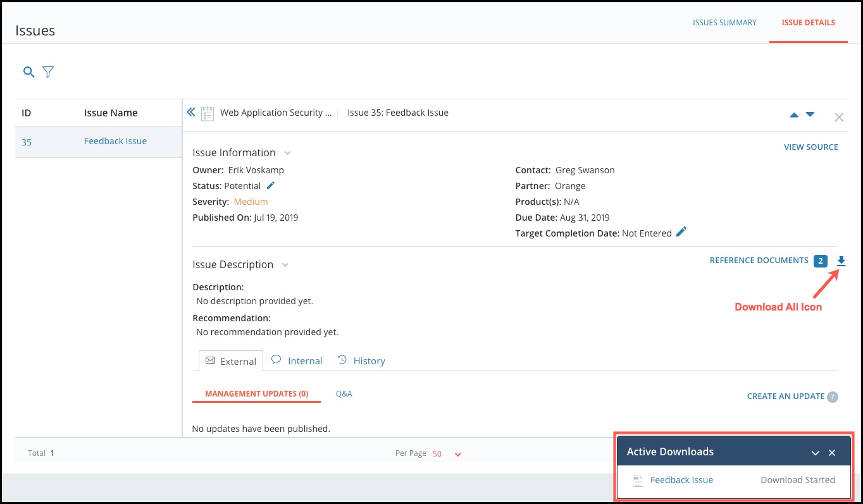Open the search magnifier icon
863x504 pixels.
28,72
